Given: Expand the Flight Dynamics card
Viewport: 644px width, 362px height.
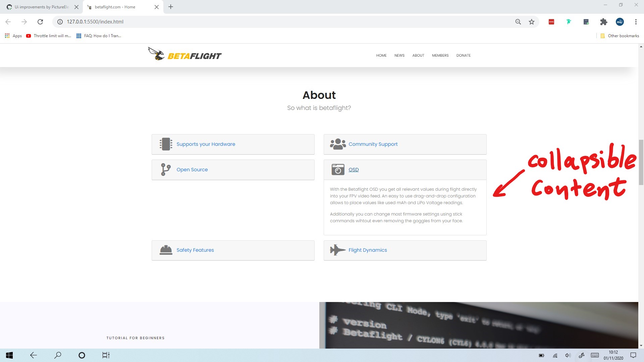Looking at the screenshot, I should (368, 250).
